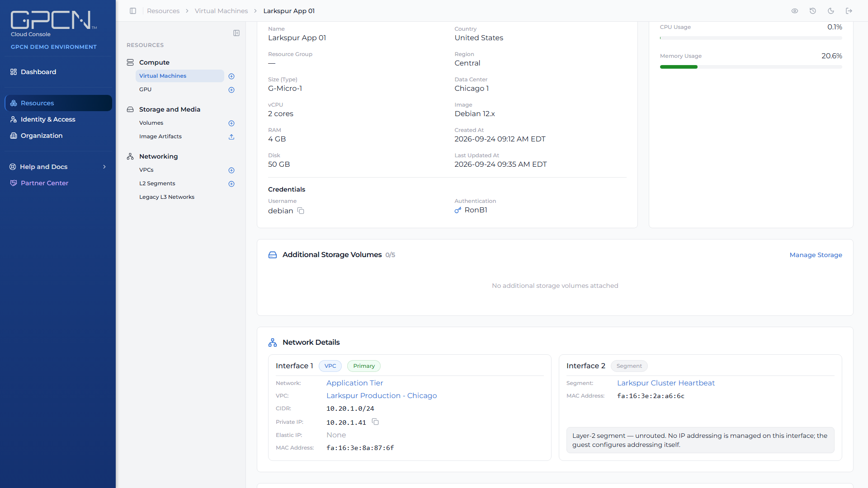Select Virtual Machines in the resources tree
868x488 pixels.
pos(179,76)
